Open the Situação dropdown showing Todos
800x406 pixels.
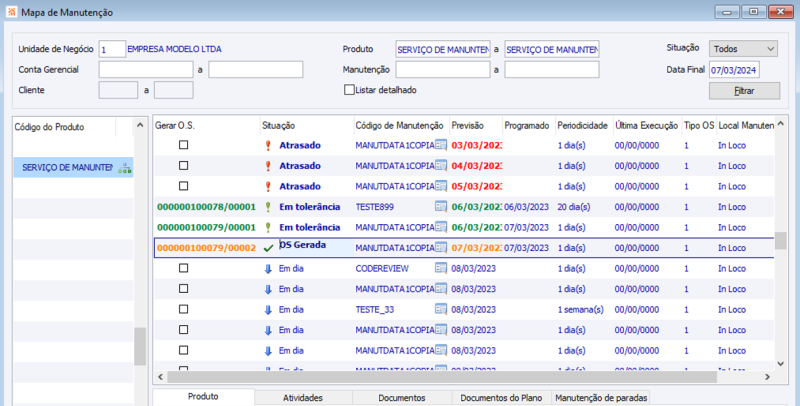tap(743, 49)
